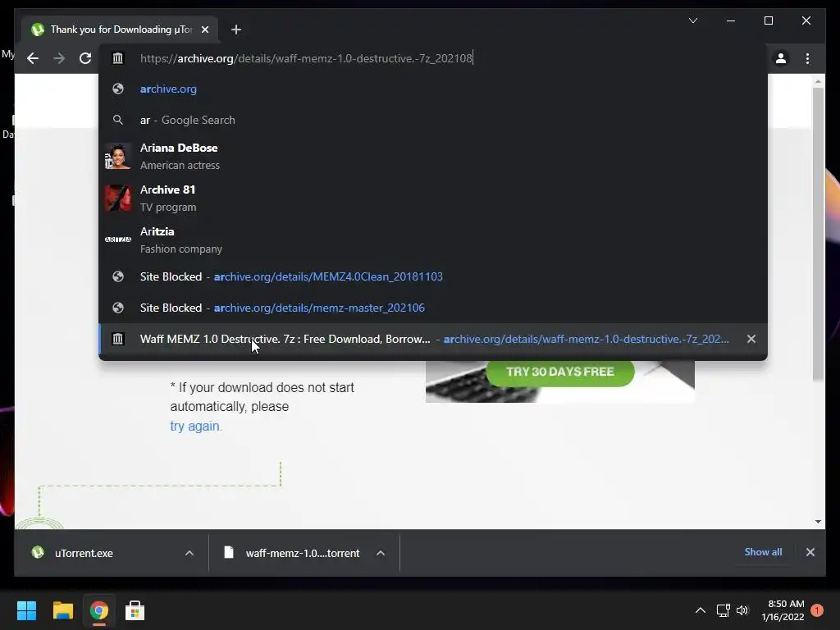The image size is (840, 630).
Task: Click the archive.org building icon in address bar
Action: pos(118,58)
